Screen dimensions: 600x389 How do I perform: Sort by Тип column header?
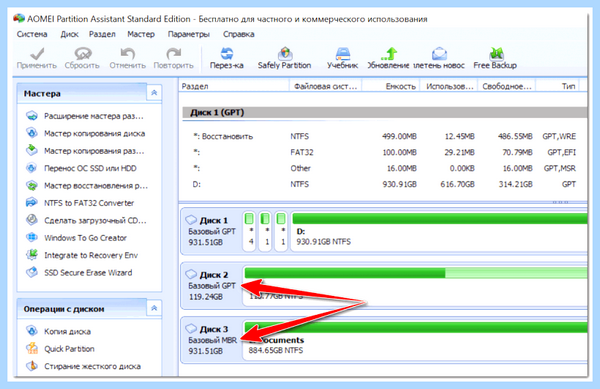(558, 86)
